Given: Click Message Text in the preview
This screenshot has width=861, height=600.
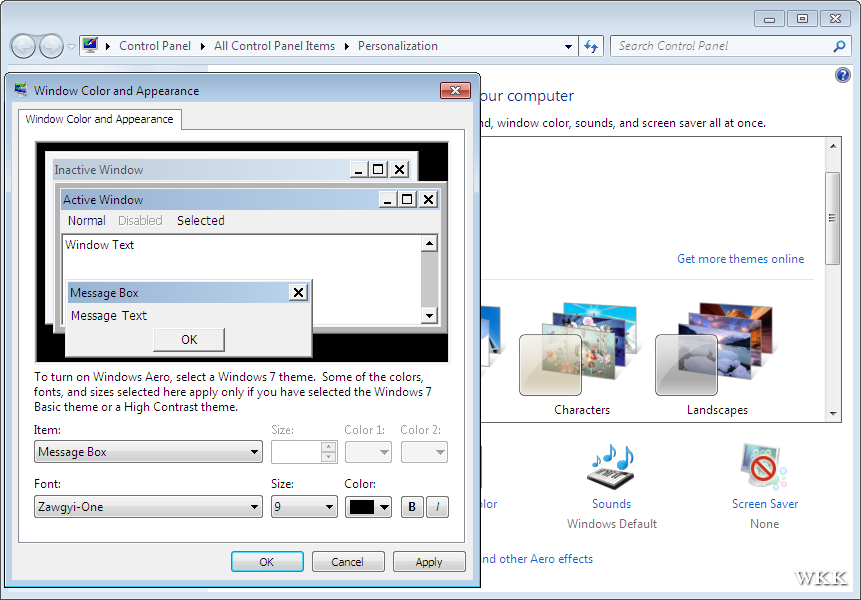Looking at the screenshot, I should (x=109, y=316).
